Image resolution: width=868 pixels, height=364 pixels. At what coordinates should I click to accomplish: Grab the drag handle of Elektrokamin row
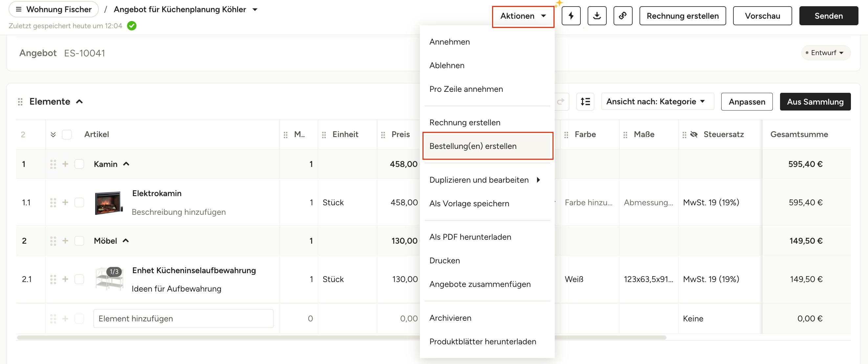tap(53, 202)
